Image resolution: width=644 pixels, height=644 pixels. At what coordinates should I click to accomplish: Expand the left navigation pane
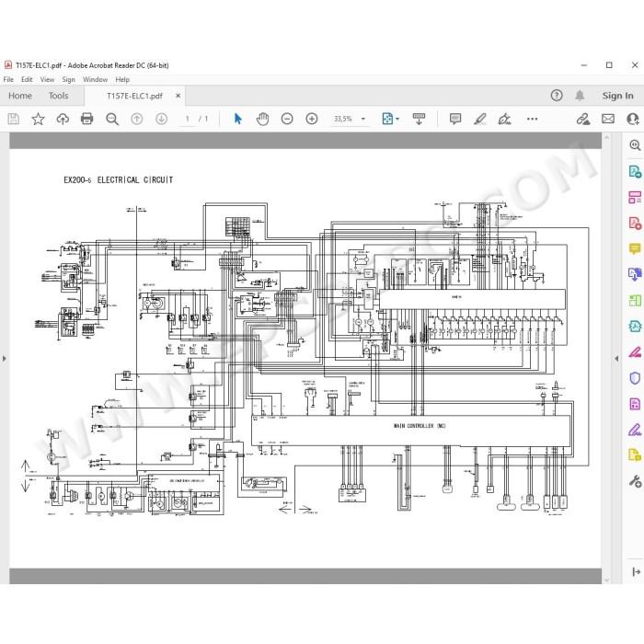(4, 359)
